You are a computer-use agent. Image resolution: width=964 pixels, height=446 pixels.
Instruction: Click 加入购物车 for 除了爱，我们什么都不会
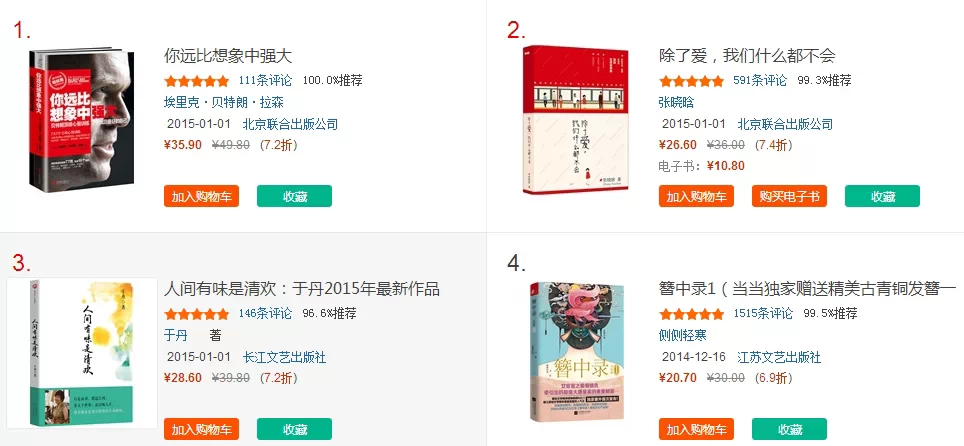click(x=697, y=196)
